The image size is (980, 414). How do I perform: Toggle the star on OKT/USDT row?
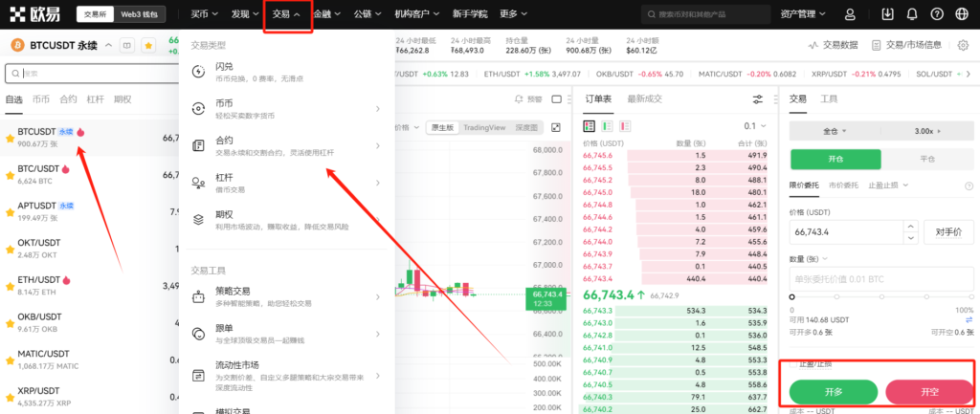[10, 250]
